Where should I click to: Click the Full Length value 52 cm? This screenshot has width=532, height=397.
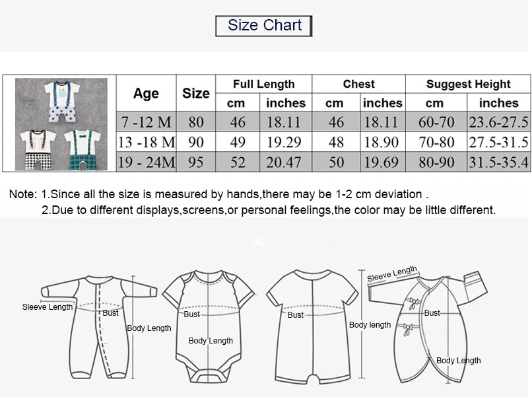click(238, 162)
